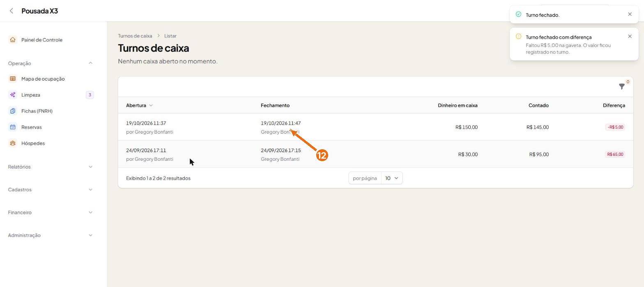Navigate to Hóspedes

tap(33, 143)
